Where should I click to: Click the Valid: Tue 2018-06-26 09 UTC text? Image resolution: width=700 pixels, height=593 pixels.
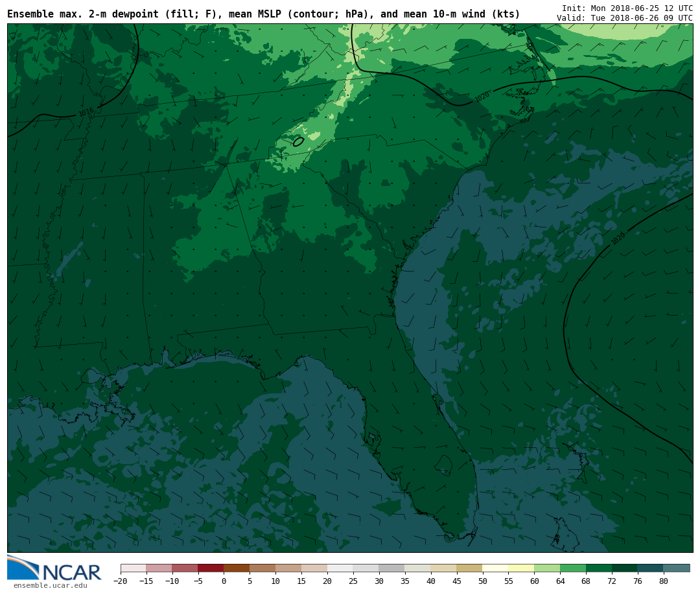(x=624, y=18)
